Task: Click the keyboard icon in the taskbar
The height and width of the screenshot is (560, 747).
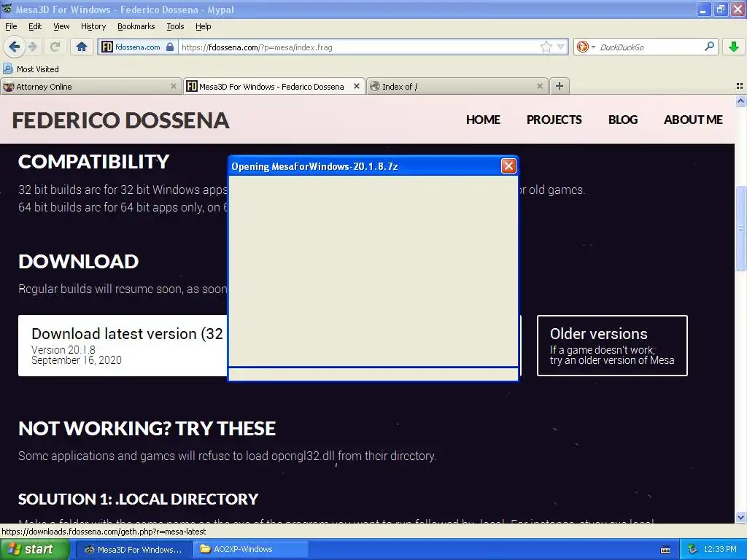Action: [665, 550]
